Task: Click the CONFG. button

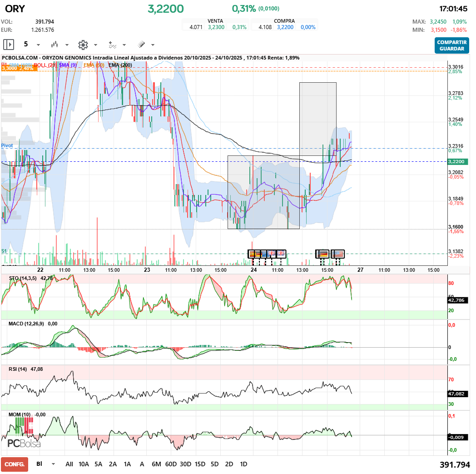Action: (15, 464)
